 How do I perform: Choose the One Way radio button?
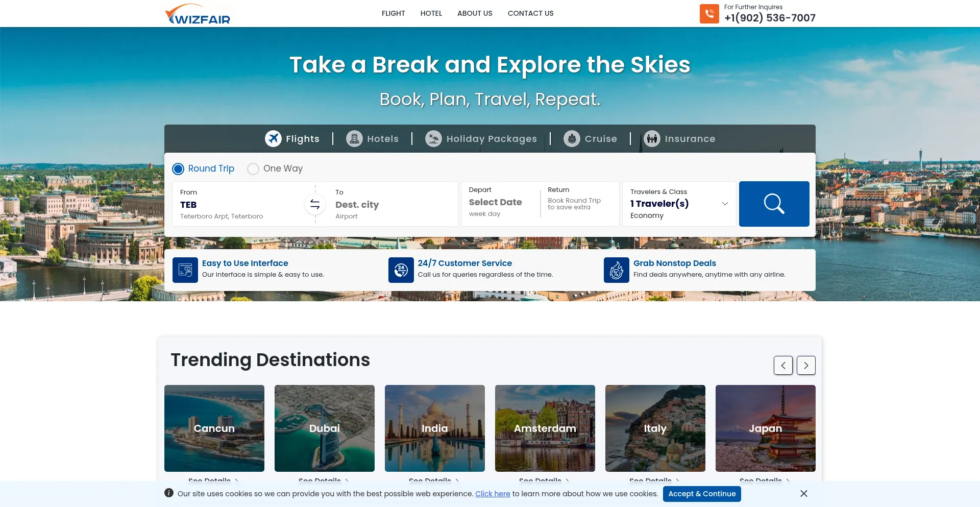(253, 169)
